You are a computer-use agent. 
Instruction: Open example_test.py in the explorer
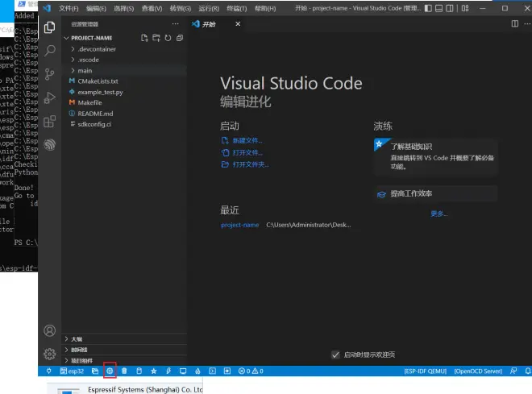point(100,92)
